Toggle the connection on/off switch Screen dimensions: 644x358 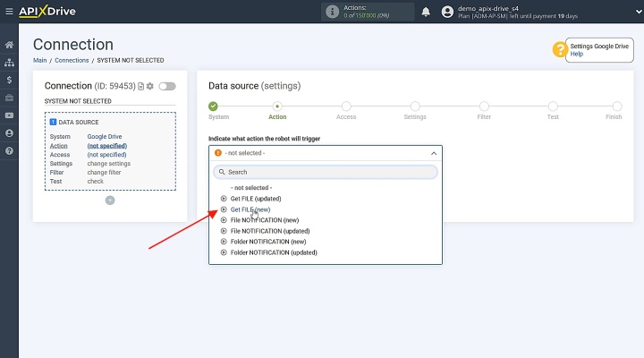[167, 86]
